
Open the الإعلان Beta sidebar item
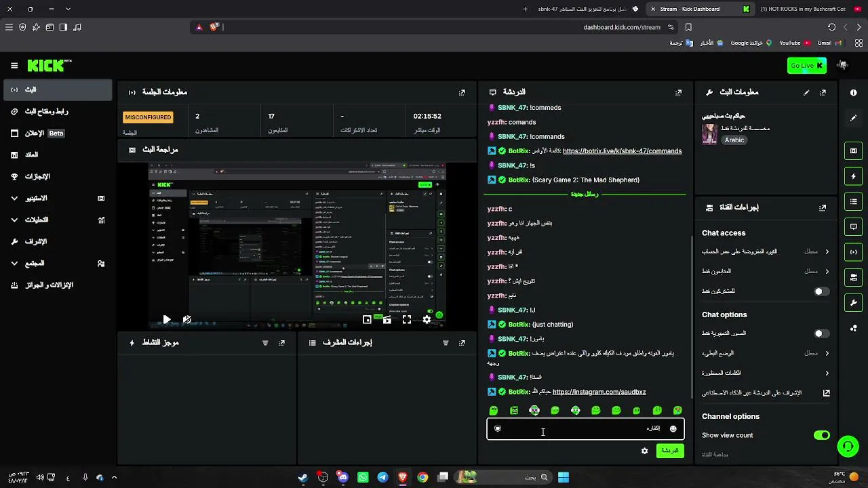pos(58,133)
